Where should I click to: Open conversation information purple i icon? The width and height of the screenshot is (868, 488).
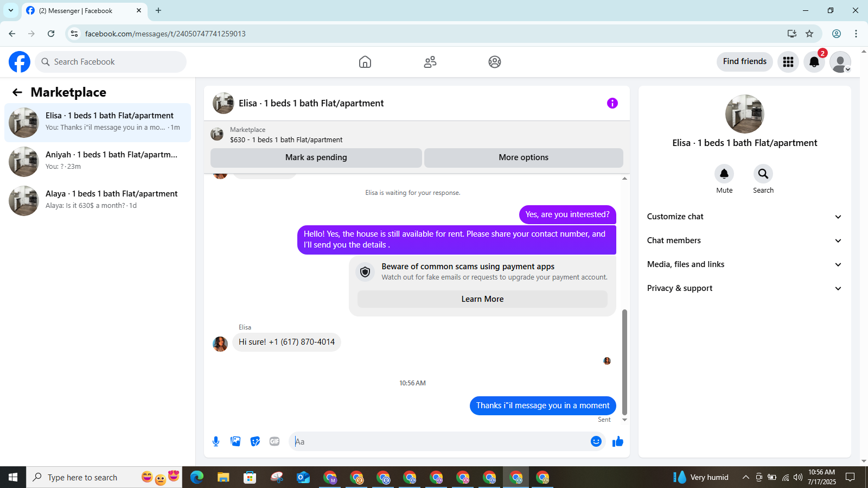point(612,103)
